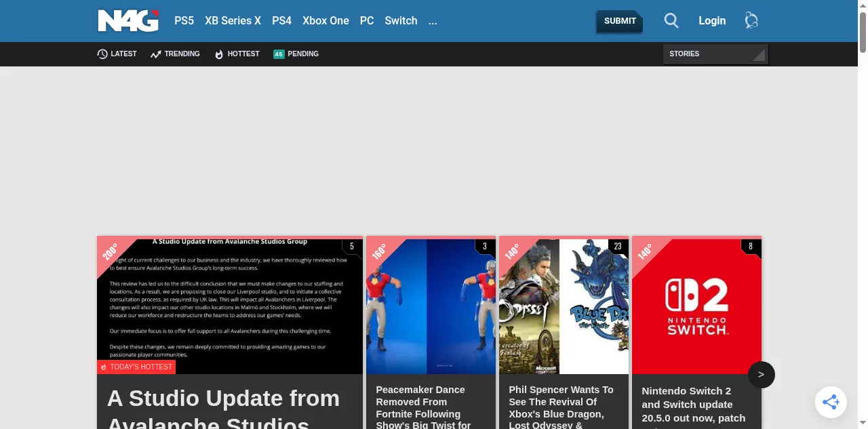868x429 pixels.
Task: Click the trending arrow icon
Action: (156, 54)
